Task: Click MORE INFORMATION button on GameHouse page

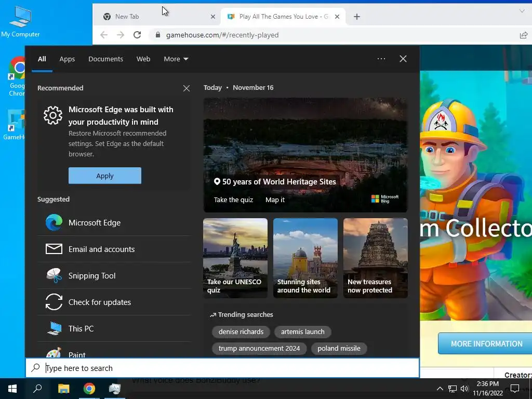Action: tap(485, 343)
